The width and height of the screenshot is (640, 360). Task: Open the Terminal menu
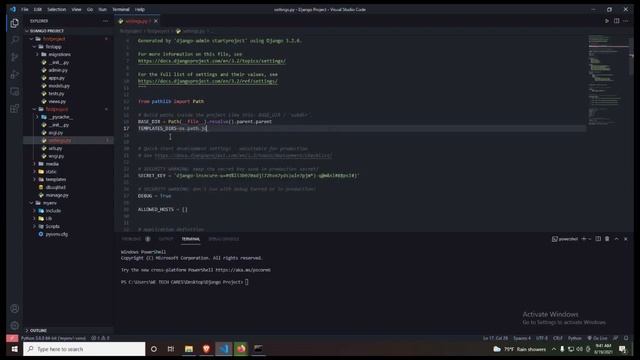(x=121, y=9)
